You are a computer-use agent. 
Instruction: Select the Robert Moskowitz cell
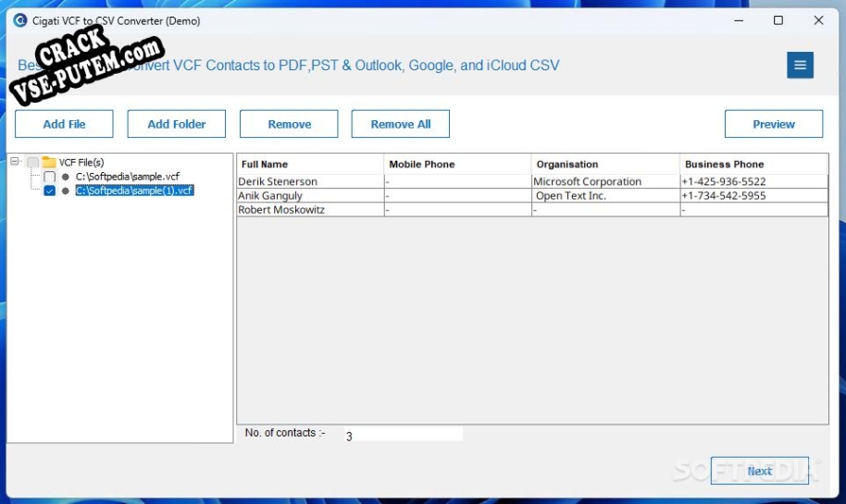[x=310, y=209]
